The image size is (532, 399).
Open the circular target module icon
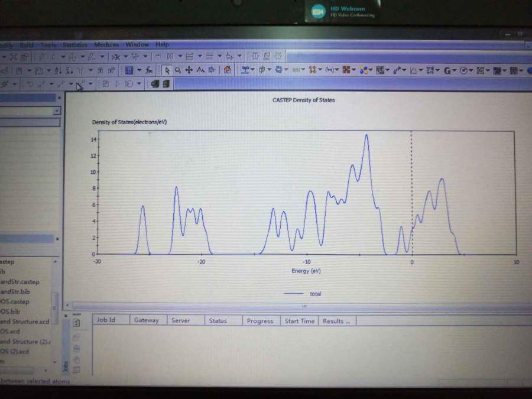(x=463, y=70)
